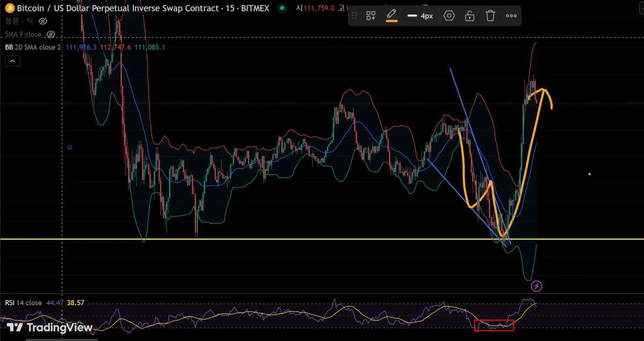Click the pencil line color tool
Viewport: 644px width, 341px height.
(x=392, y=14)
